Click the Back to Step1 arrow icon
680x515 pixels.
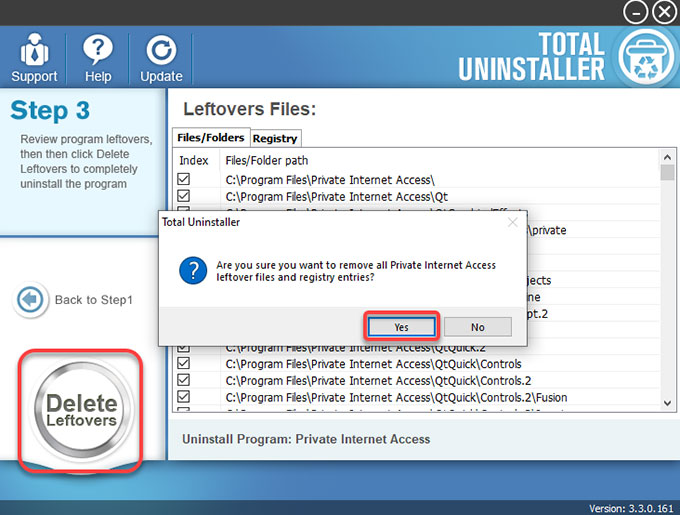point(30,300)
